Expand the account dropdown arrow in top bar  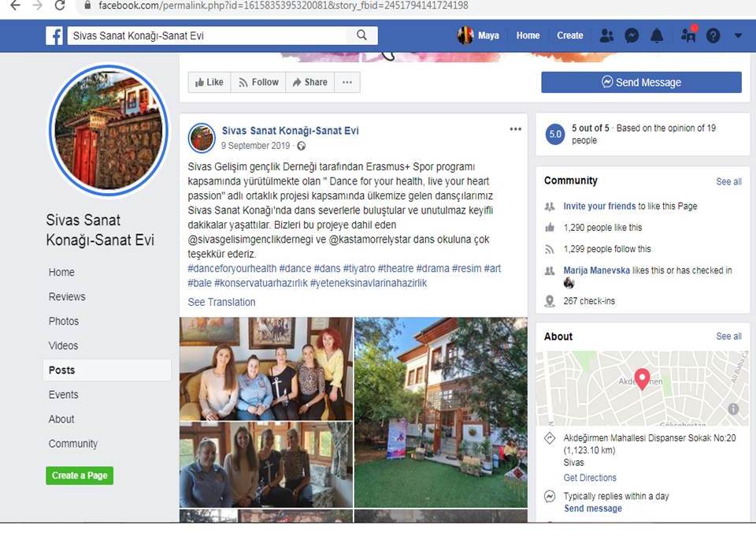coord(738,35)
